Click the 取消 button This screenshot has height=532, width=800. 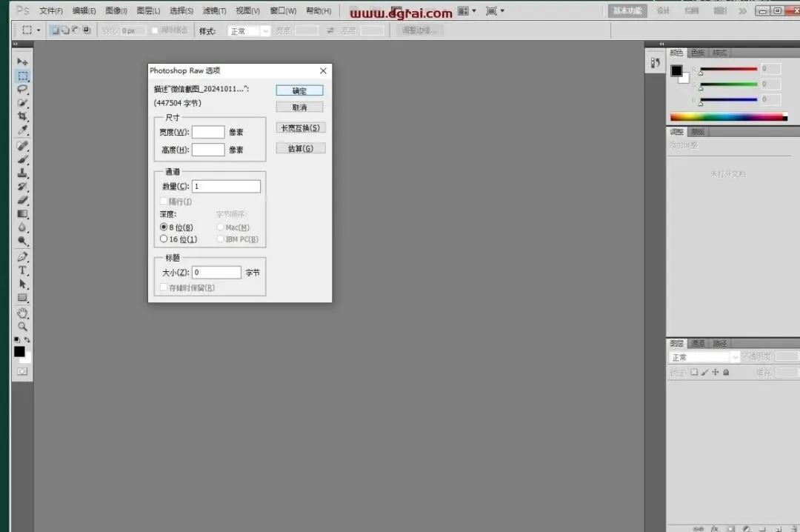pyautogui.click(x=299, y=107)
